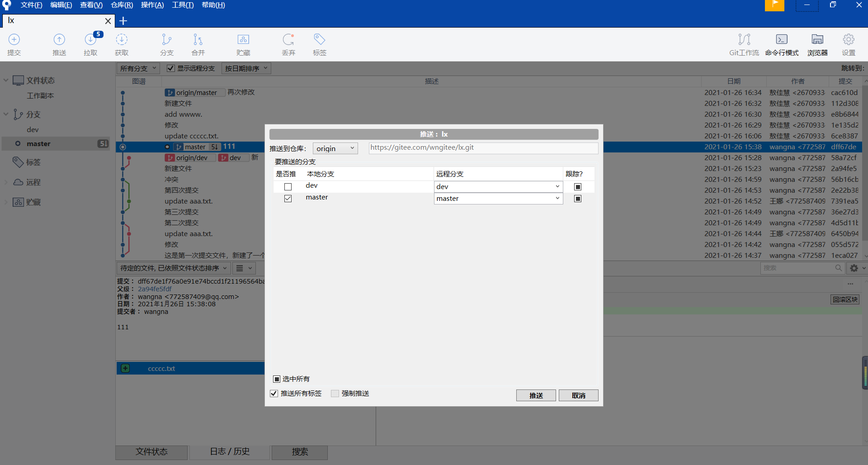
Task: Open 命令行模式 terminal icon
Action: tap(782, 39)
